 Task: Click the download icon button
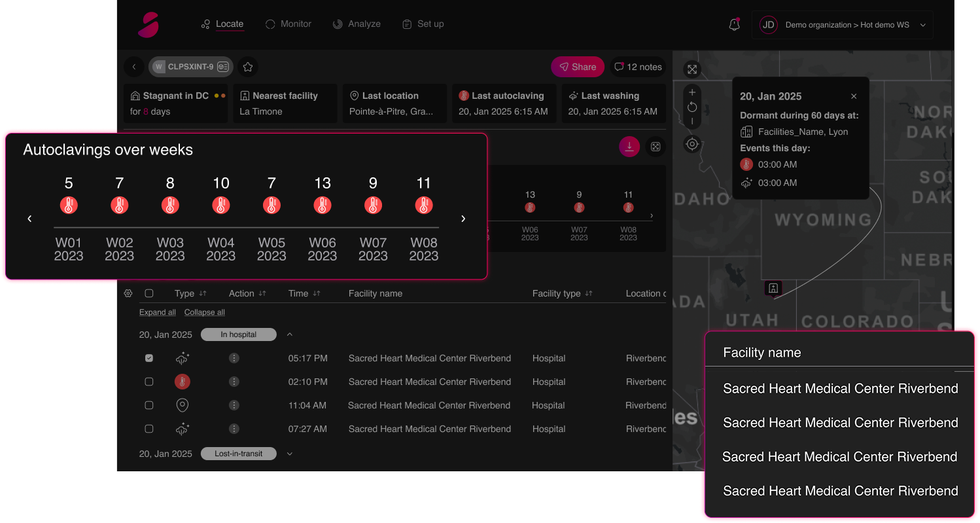[x=629, y=147]
